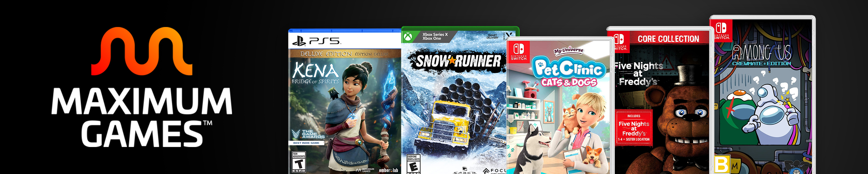Click the 'CATS & DOGS' subtitle
This screenshot has width=868, height=174.
569,82
